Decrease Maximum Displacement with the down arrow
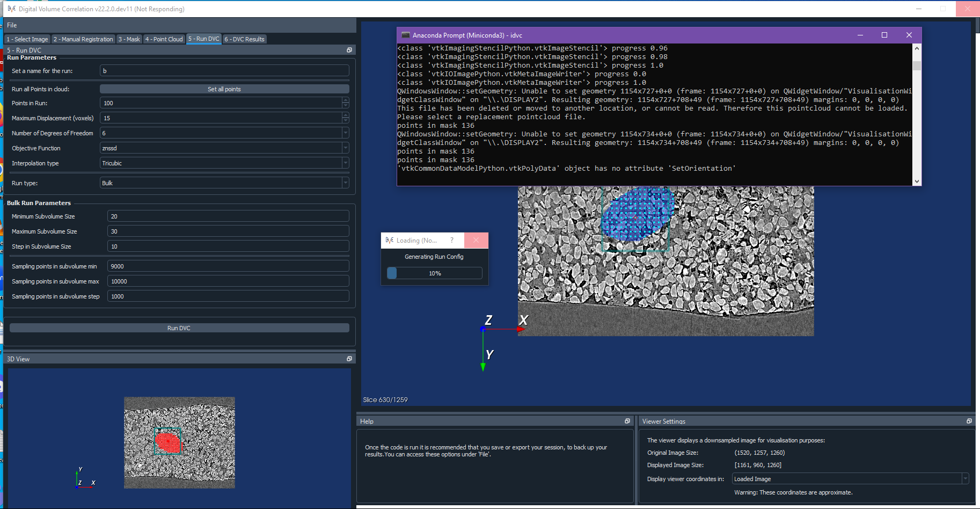This screenshot has height=509, width=980. point(346,120)
